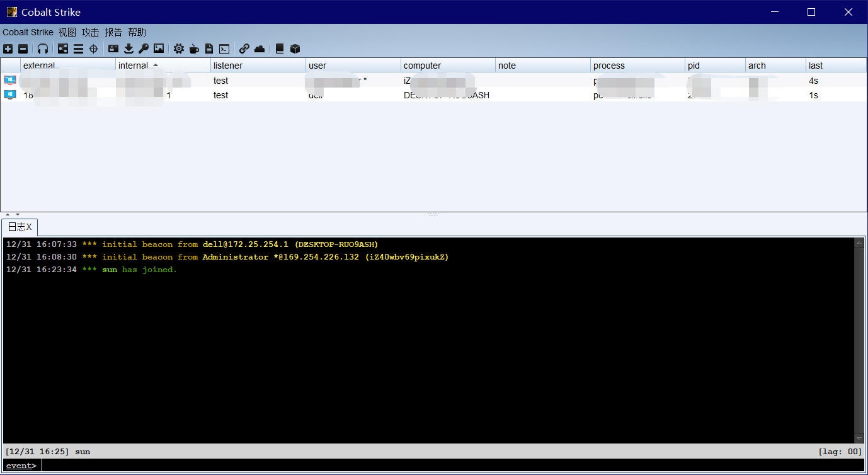Viewport: 868px width, 475px height.
Task: Click the event log vertical scrollbar track
Action: point(859,340)
